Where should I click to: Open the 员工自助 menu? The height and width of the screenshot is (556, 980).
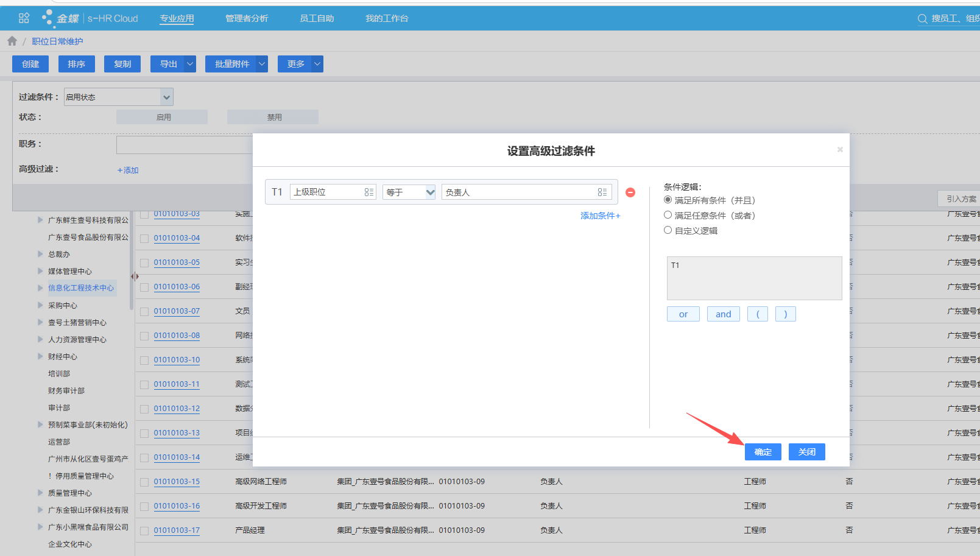coord(317,18)
